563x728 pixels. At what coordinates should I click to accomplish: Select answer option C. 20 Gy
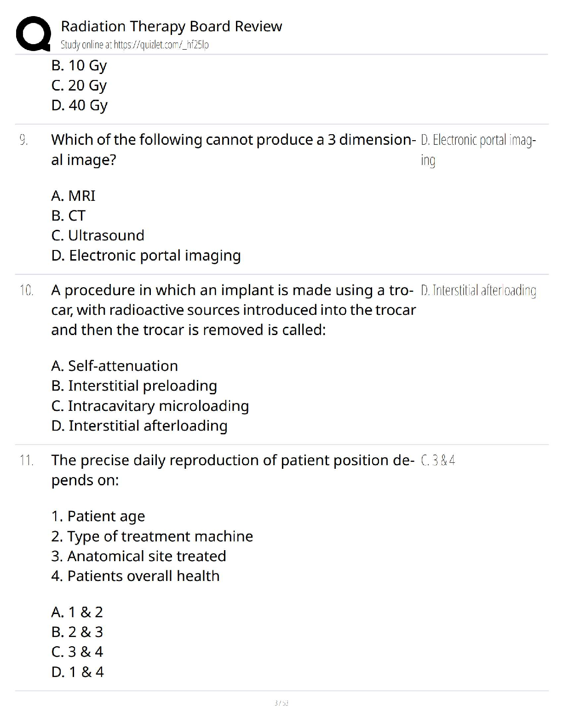pos(79,85)
